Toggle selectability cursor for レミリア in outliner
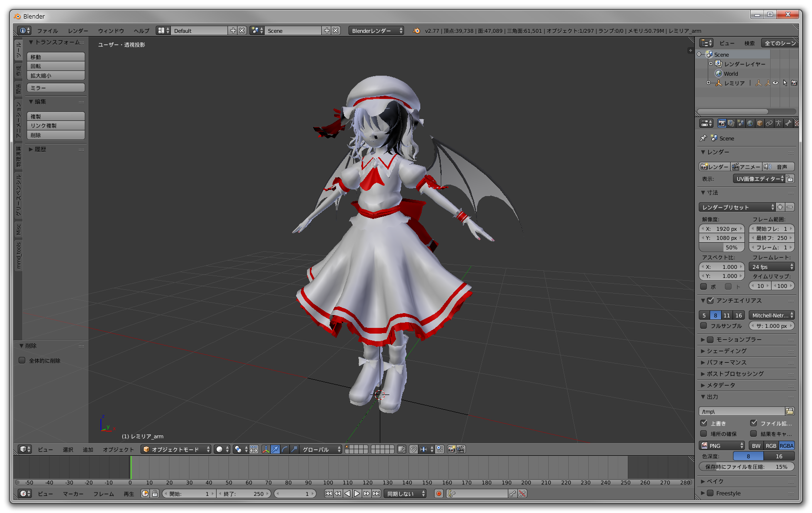 click(785, 83)
